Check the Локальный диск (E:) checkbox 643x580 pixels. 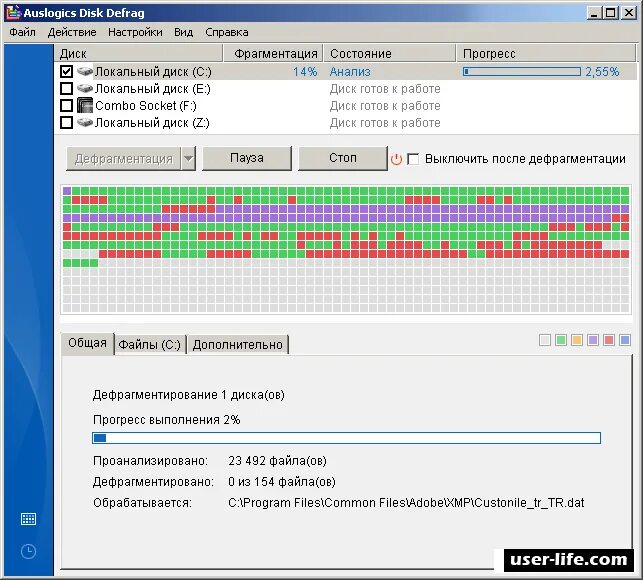(66, 88)
